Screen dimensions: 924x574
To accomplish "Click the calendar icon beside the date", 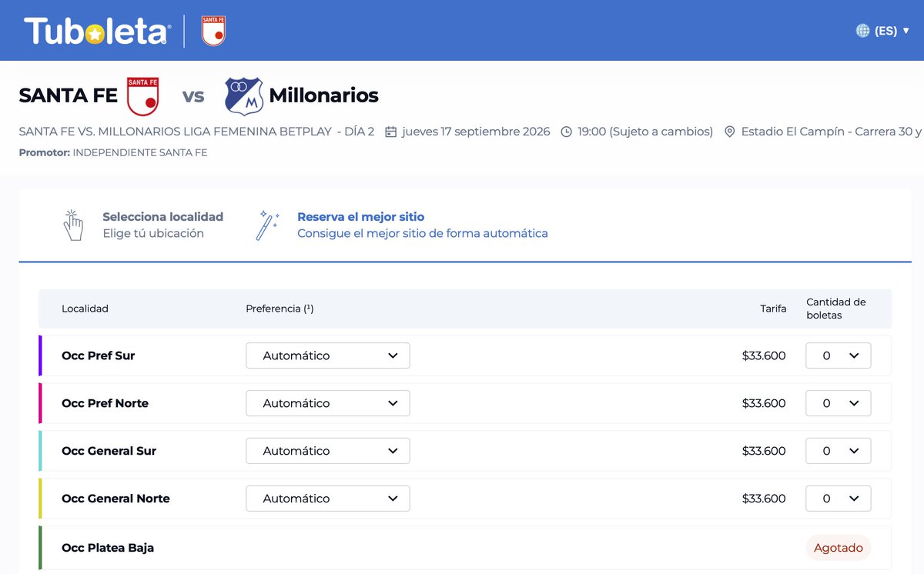I will click(x=390, y=132).
